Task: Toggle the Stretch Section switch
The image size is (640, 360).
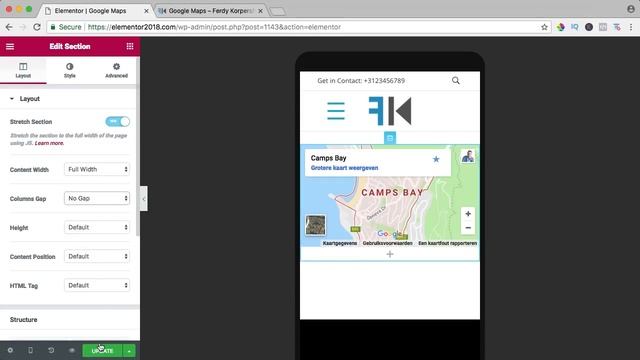Action: 118,121
